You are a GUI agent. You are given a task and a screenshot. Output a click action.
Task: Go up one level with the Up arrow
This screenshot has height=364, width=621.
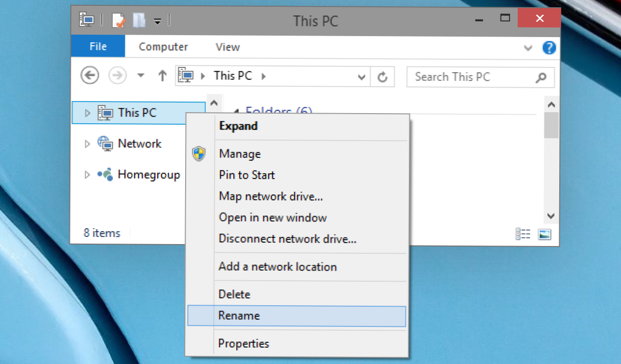point(162,76)
